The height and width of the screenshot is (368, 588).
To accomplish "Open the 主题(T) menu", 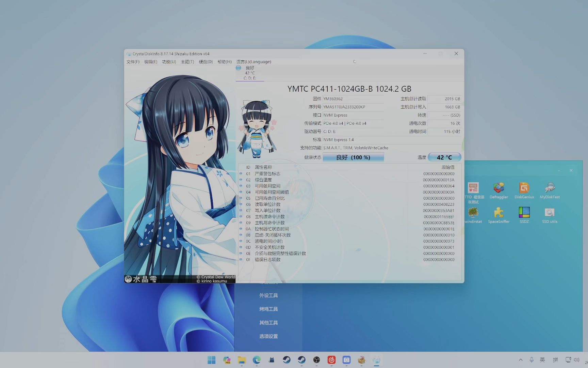I will 187,62.
